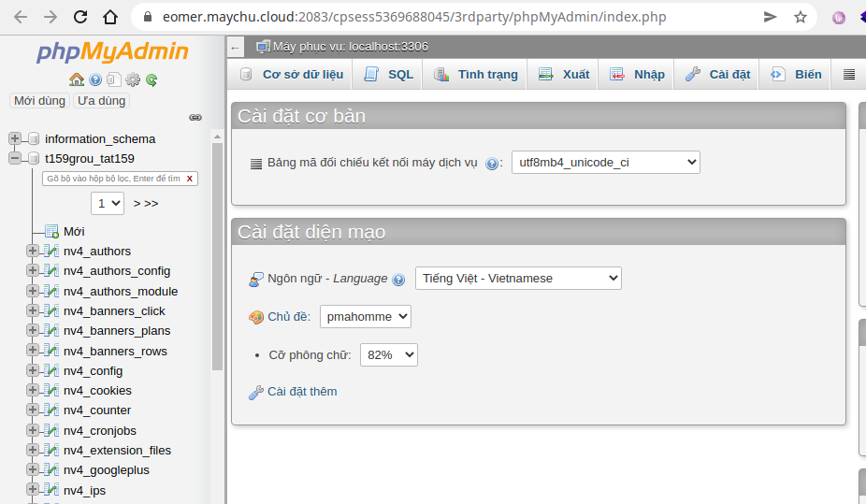Click the nv4_counter table icon
The width and height of the screenshot is (866, 504).
pyautogui.click(x=51, y=410)
